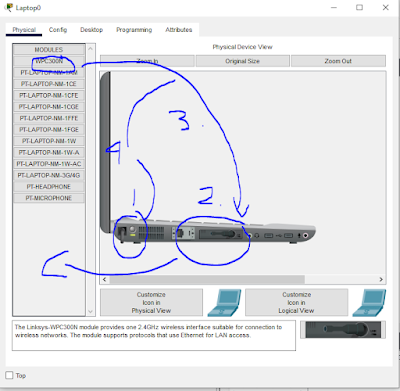Screen dimensions: 400x391
Task: Switch to the Physical tab
Action: coord(24,30)
